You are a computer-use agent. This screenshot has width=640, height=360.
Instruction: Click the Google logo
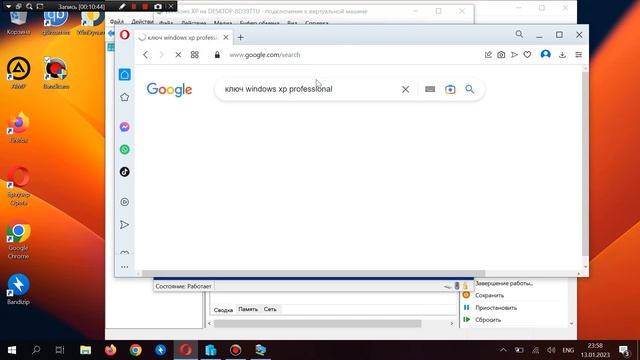coord(169,89)
